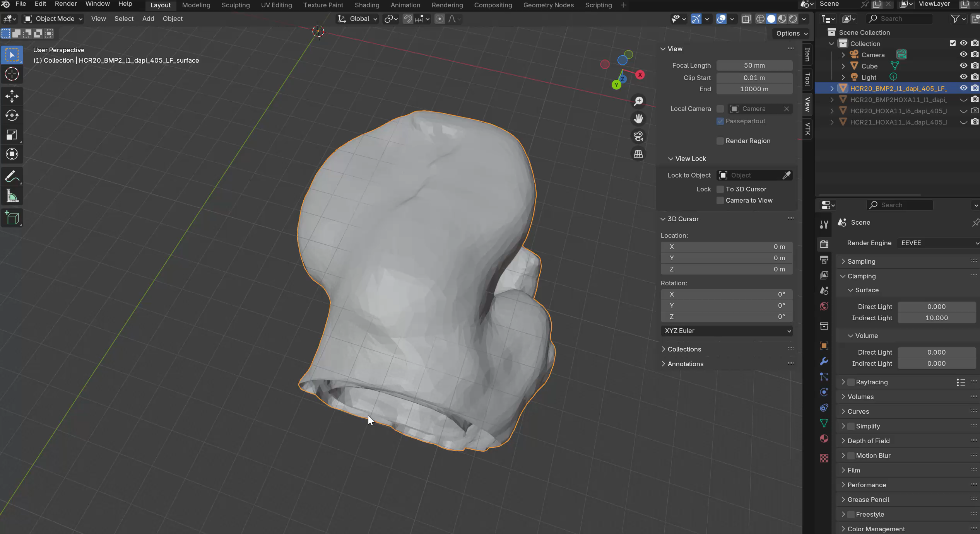The image size is (980, 534).
Task: Open the Material properties tab icon
Action: (x=824, y=438)
